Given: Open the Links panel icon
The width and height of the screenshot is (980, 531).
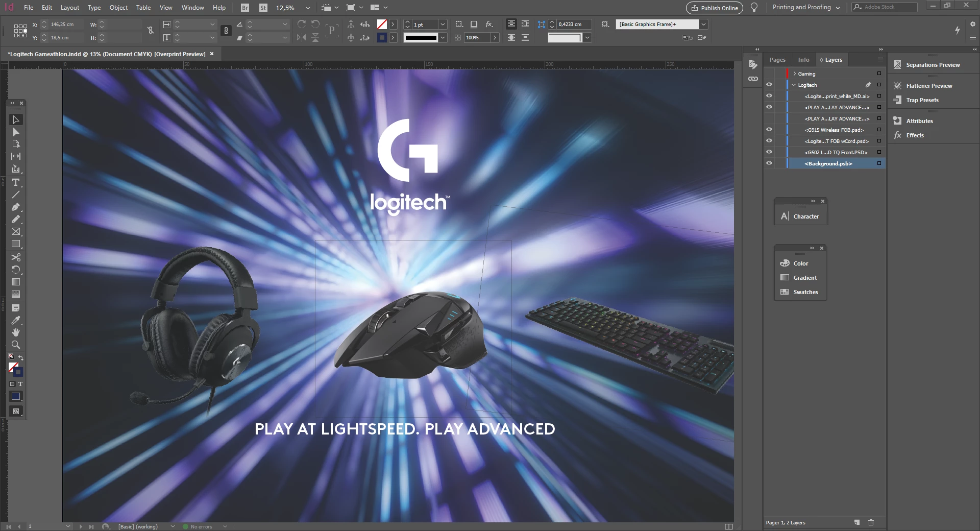Looking at the screenshot, I should click(753, 79).
